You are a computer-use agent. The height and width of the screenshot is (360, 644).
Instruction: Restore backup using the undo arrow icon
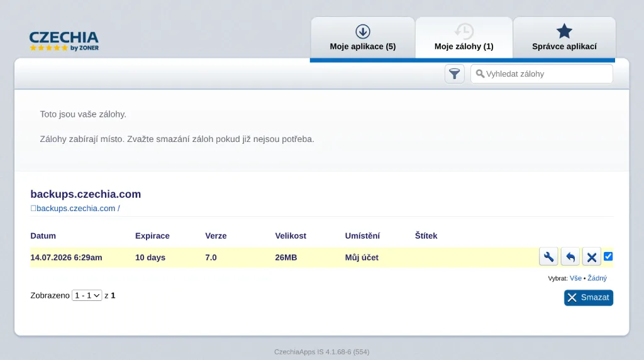(570, 257)
